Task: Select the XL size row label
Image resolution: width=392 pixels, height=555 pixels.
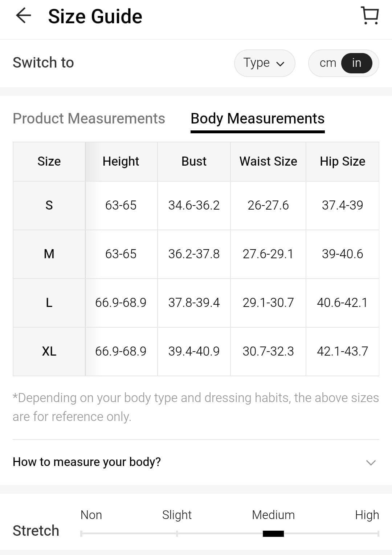Action: [49, 351]
